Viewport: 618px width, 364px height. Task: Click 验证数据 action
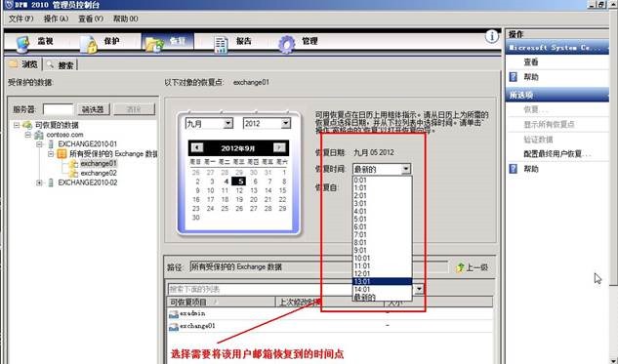click(538, 139)
